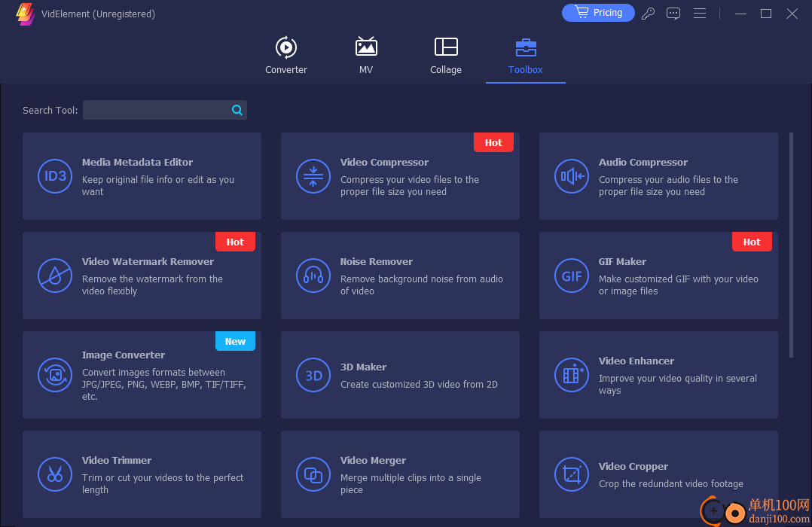Click Hot badge on Video Watermark Remover card
The image size is (812, 527).
[235, 242]
